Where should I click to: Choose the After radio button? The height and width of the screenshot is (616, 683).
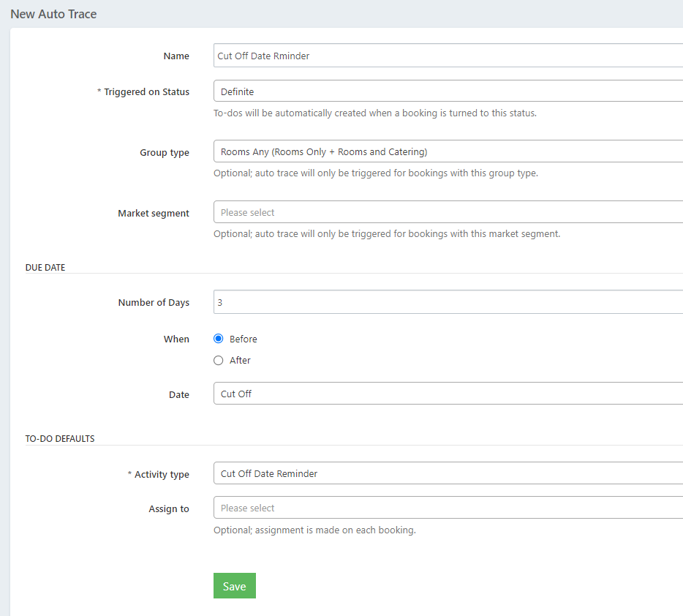click(218, 360)
